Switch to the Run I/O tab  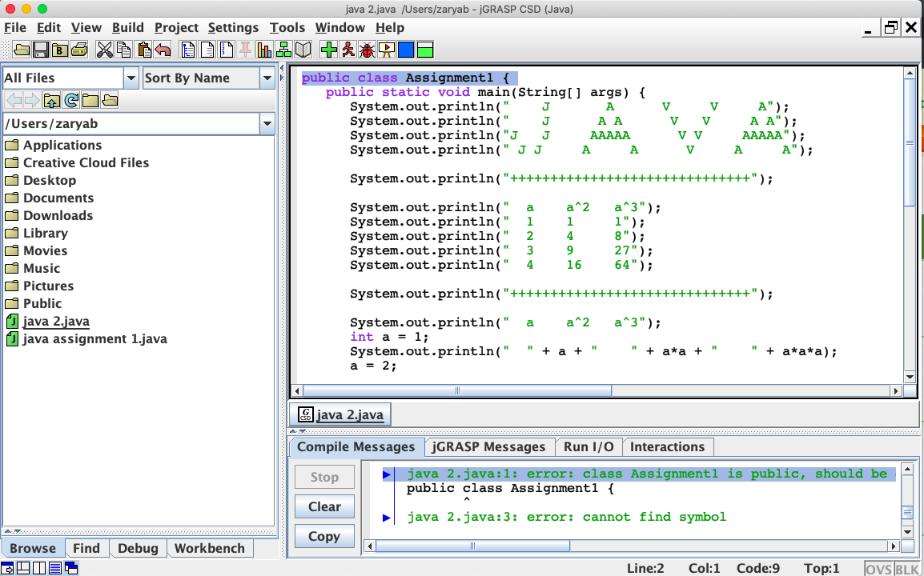coord(589,447)
